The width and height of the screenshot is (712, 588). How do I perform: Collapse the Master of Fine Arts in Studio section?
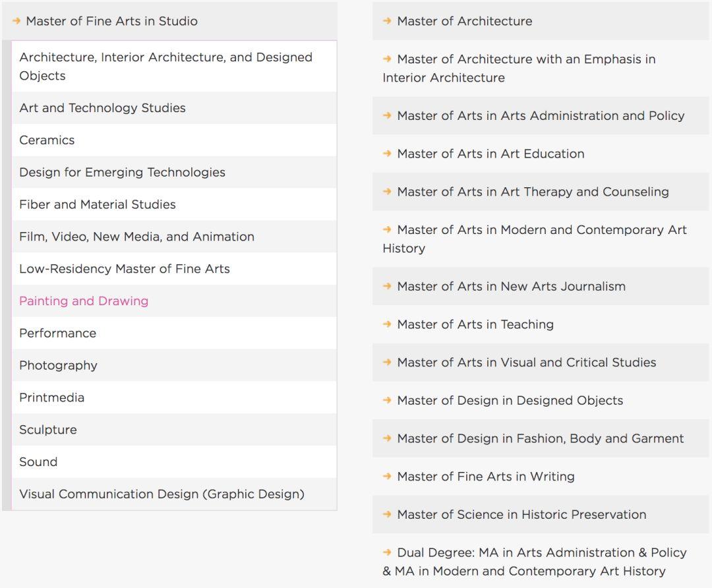click(111, 21)
